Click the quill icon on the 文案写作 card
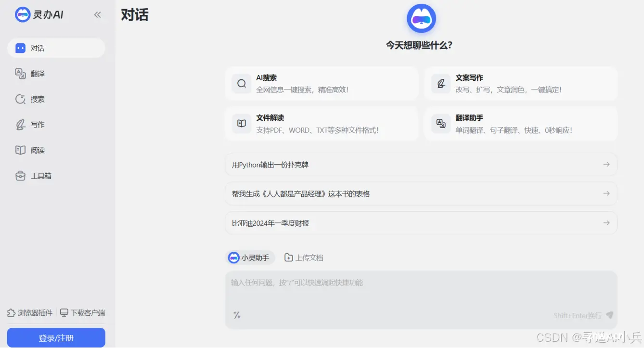This screenshot has width=644, height=348. pos(441,83)
